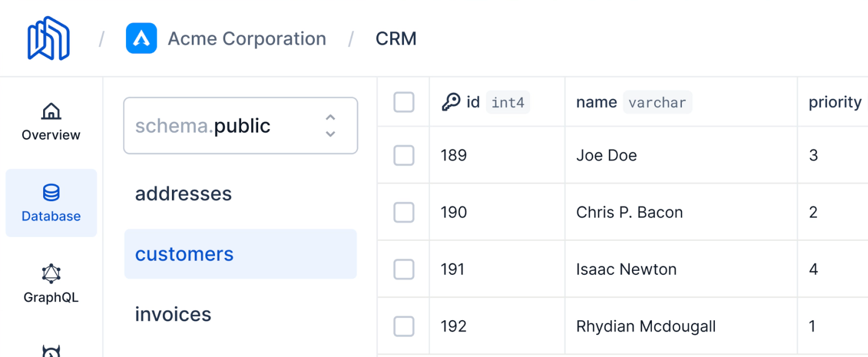
Task: Click the priority column header
Action: (835, 103)
